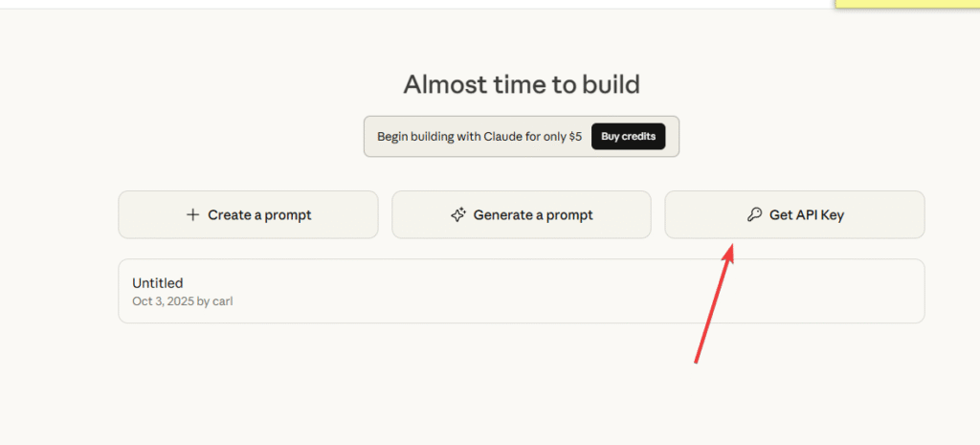Click the "Oct 3, 2025 by carl" subtitle
The image size is (980, 445).
pos(182,301)
